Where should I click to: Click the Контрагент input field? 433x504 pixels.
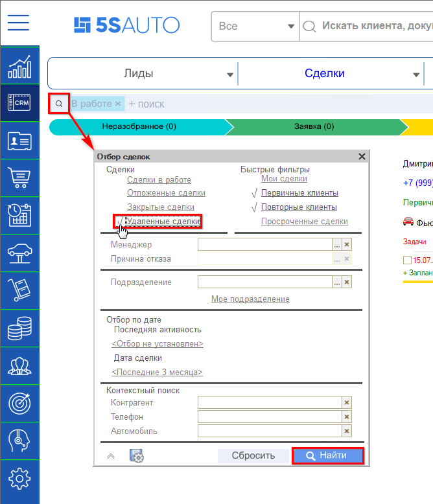click(269, 402)
